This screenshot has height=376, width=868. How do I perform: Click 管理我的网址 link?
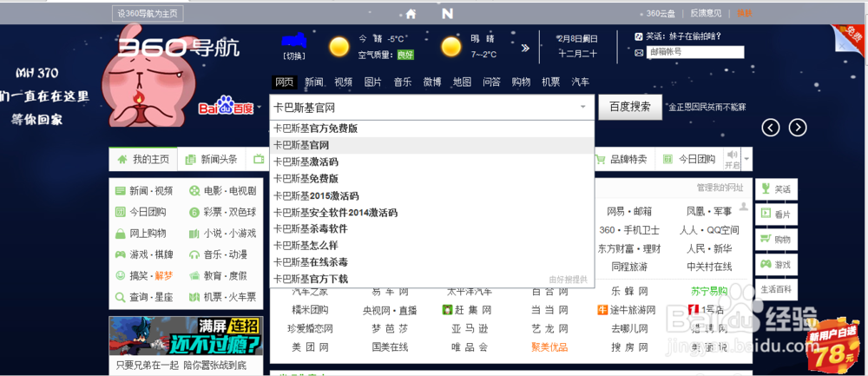coord(720,188)
